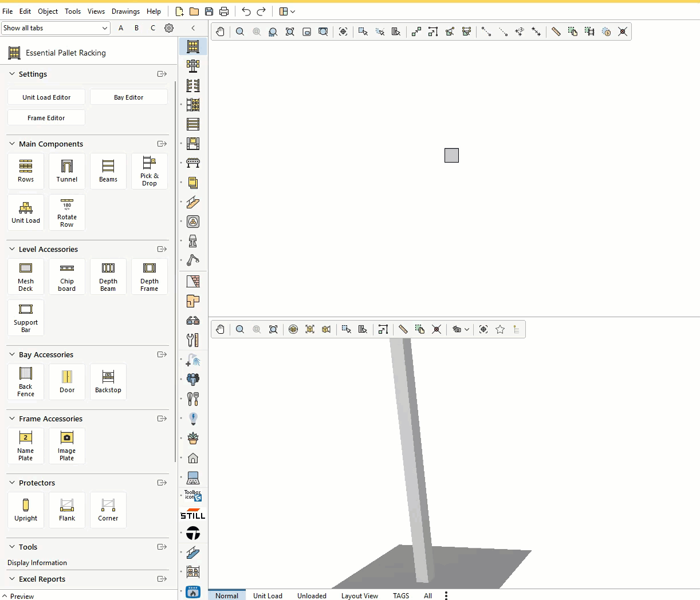Image resolution: width=700 pixels, height=600 pixels.
Task: Collapse the Tools section
Action: point(12,547)
